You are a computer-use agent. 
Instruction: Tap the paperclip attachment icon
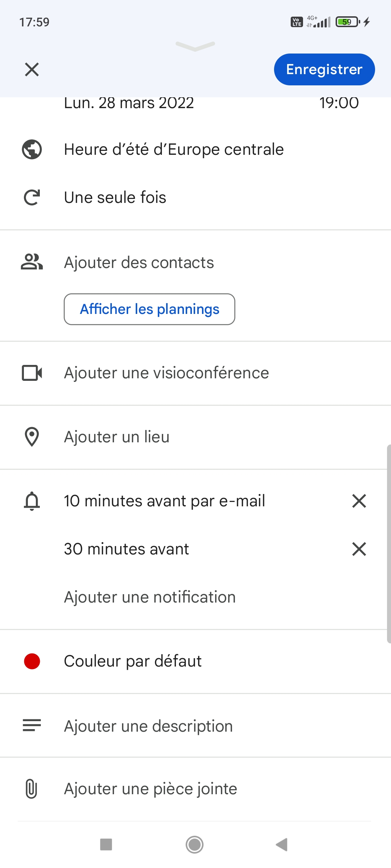tap(32, 789)
